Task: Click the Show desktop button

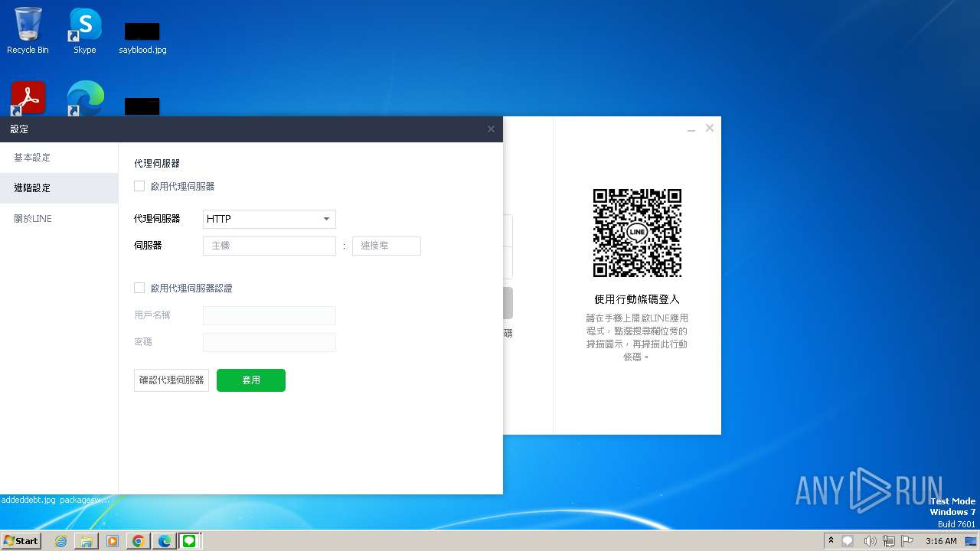Action: tap(972, 541)
